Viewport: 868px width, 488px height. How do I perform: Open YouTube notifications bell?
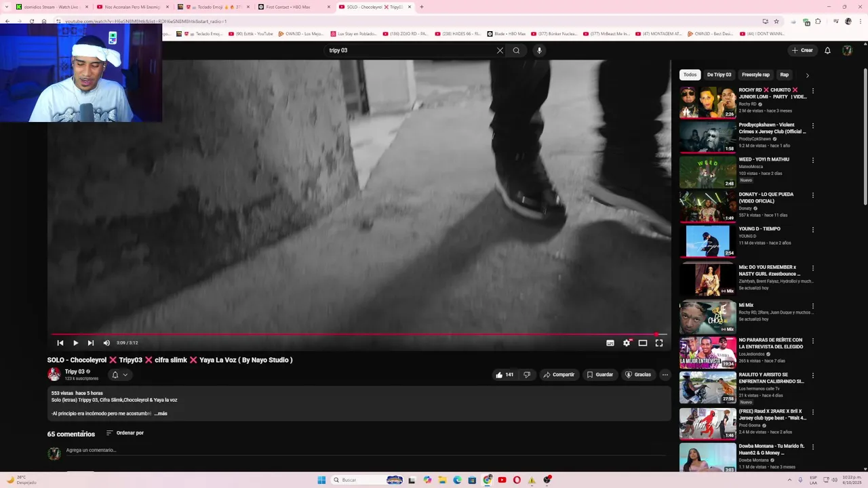pos(827,50)
